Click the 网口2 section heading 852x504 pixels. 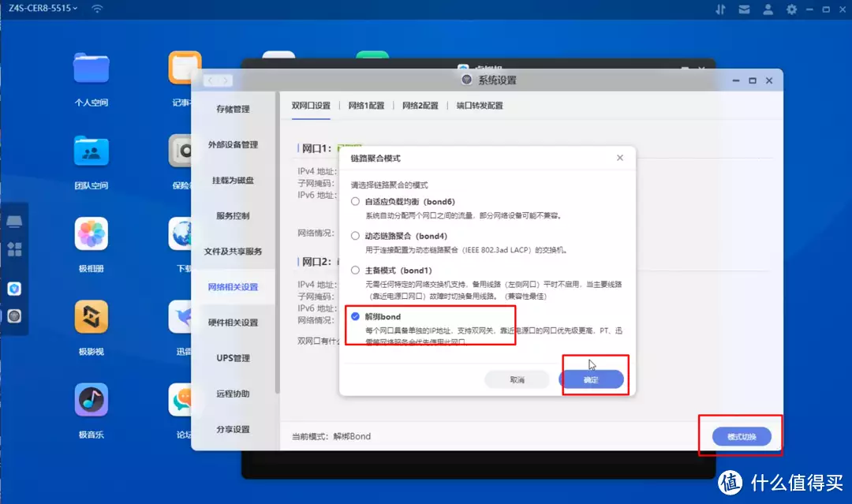pyautogui.click(x=316, y=262)
